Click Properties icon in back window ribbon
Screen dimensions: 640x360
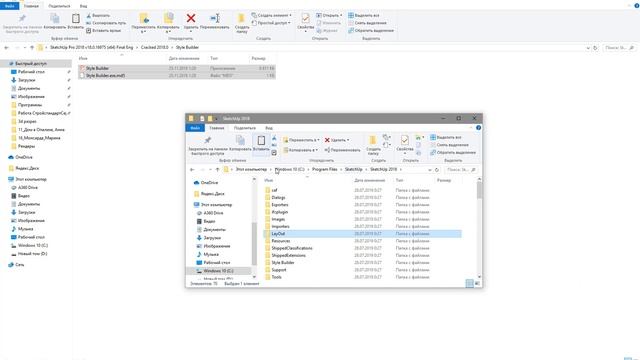[305, 18]
